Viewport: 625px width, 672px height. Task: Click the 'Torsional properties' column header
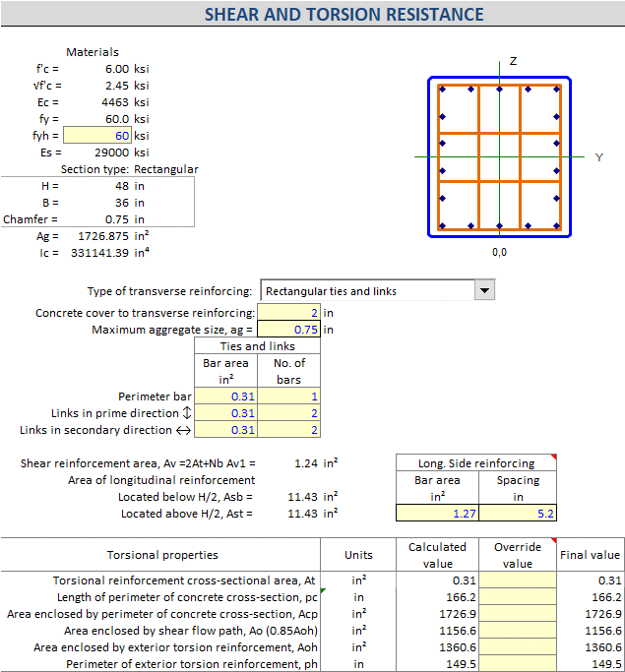(x=162, y=555)
